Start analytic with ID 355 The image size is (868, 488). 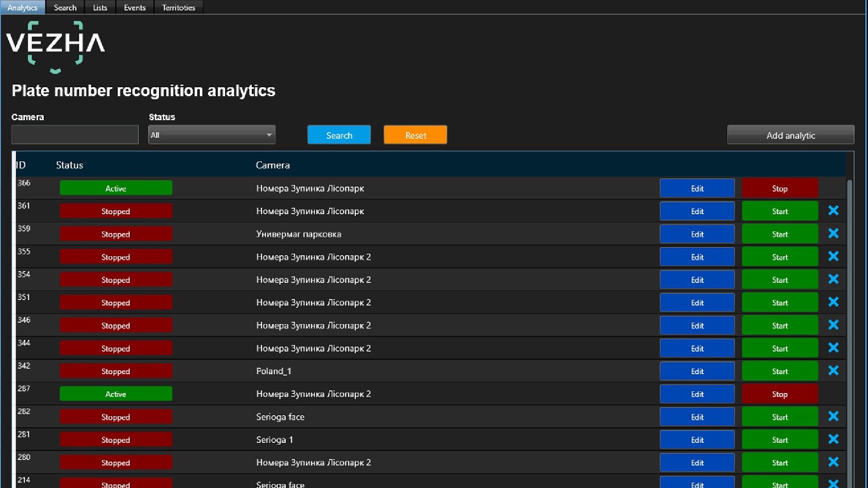(x=780, y=257)
